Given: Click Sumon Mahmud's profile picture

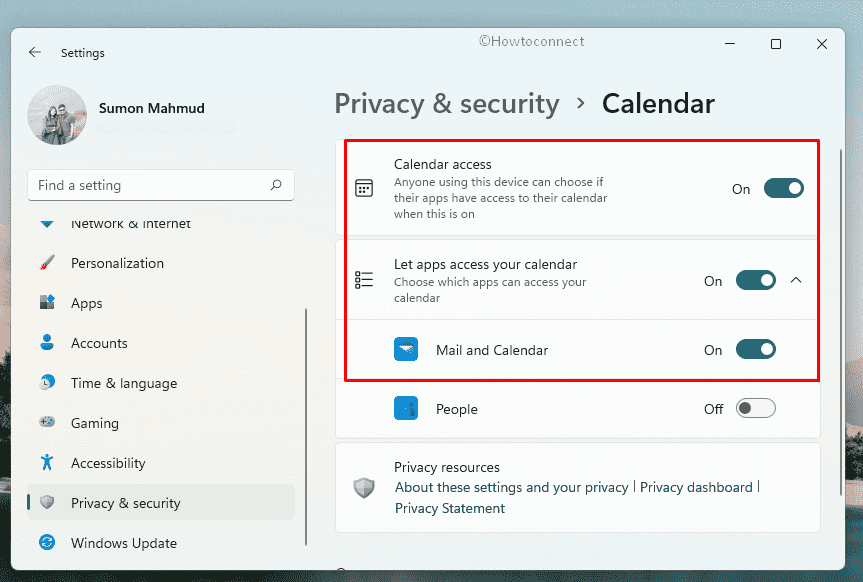Looking at the screenshot, I should click(57, 114).
